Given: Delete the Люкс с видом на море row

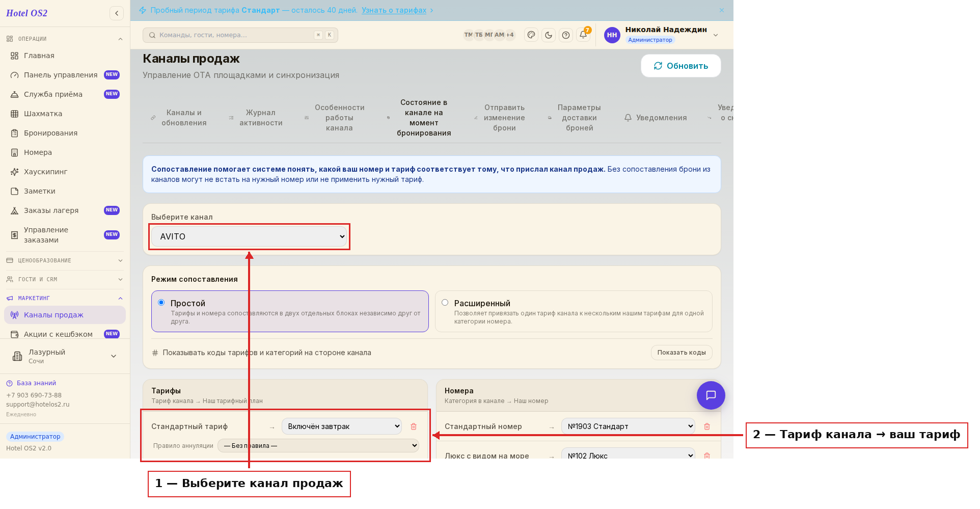Looking at the screenshot, I should tap(707, 456).
